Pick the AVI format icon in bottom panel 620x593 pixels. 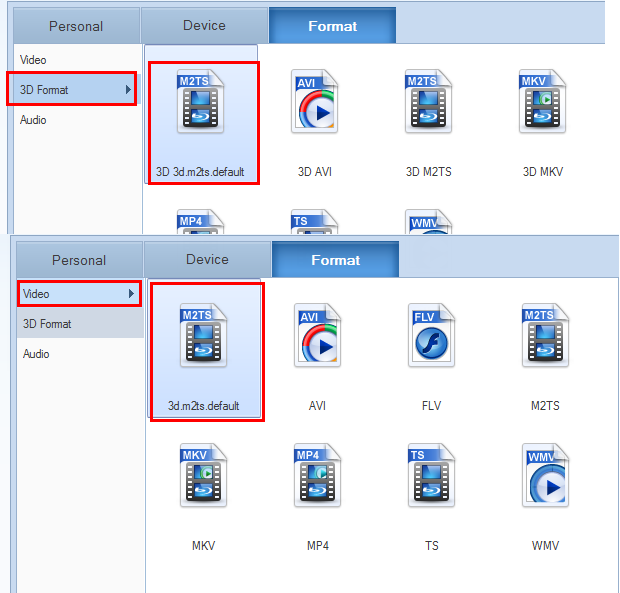pyautogui.click(x=318, y=335)
